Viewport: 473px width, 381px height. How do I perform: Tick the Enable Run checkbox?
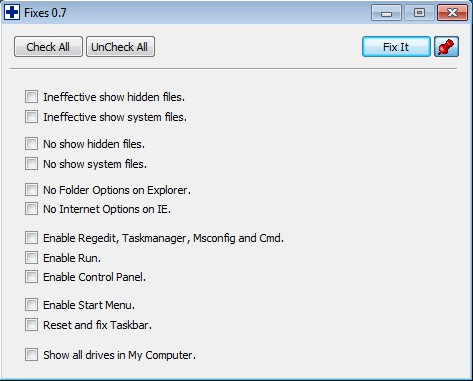[x=31, y=258]
